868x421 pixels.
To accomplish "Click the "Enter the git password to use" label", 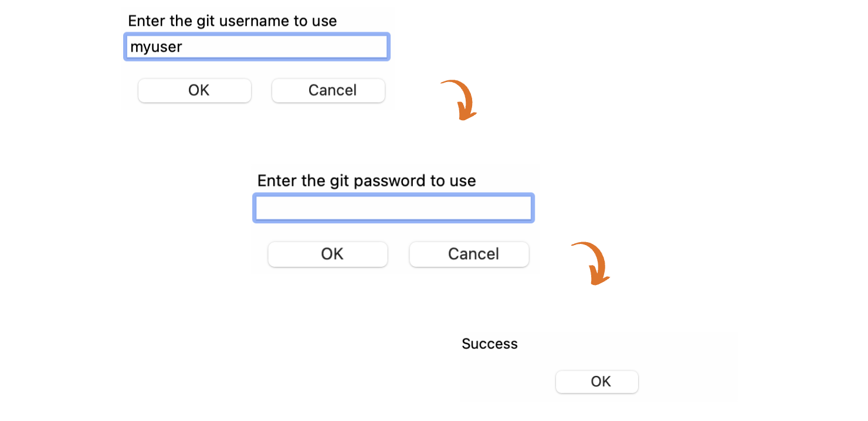I will [x=367, y=181].
